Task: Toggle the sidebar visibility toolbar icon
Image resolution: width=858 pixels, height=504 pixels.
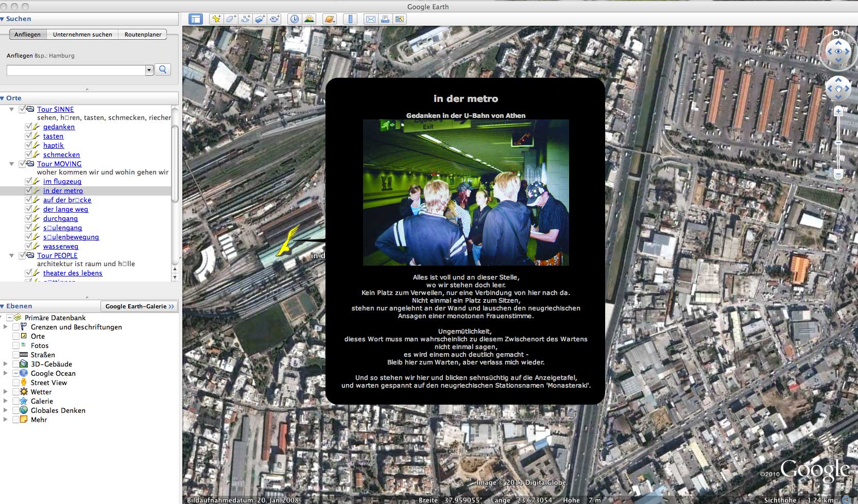Action: tap(196, 19)
